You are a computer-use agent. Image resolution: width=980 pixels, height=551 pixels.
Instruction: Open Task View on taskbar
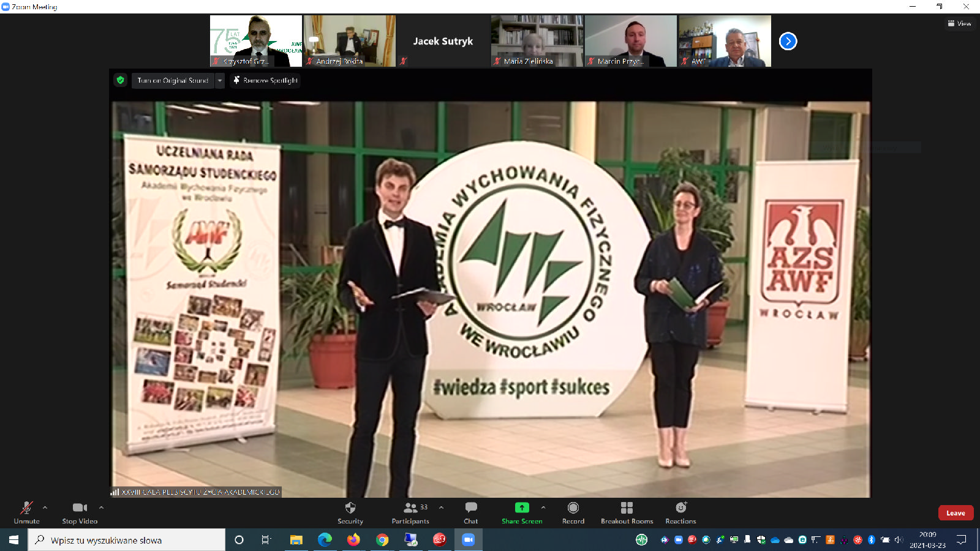tap(266, 540)
